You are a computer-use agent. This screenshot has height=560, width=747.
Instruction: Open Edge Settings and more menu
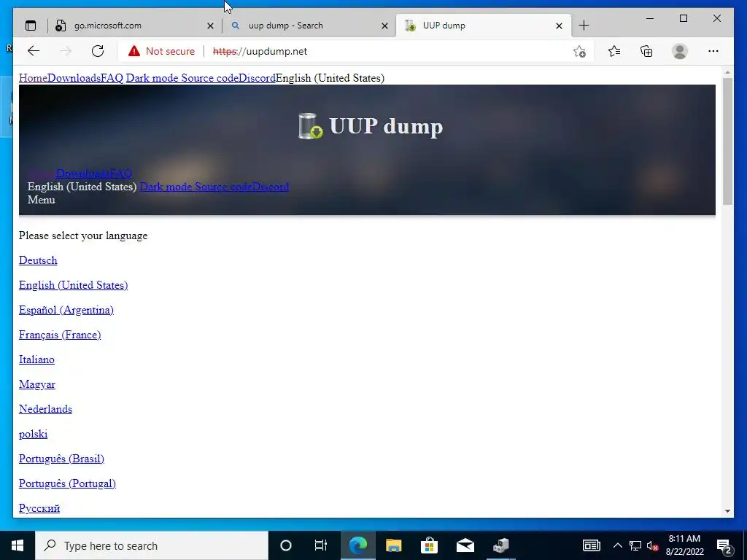(713, 51)
